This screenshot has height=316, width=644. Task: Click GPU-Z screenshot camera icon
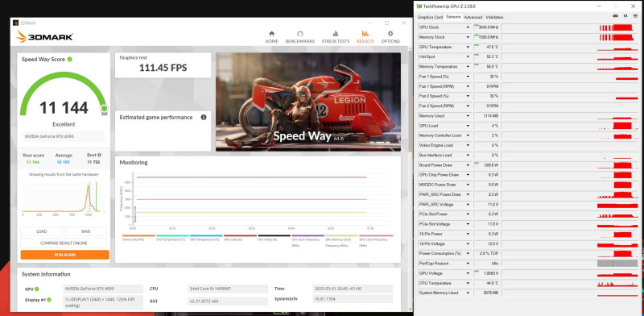tap(615, 16)
